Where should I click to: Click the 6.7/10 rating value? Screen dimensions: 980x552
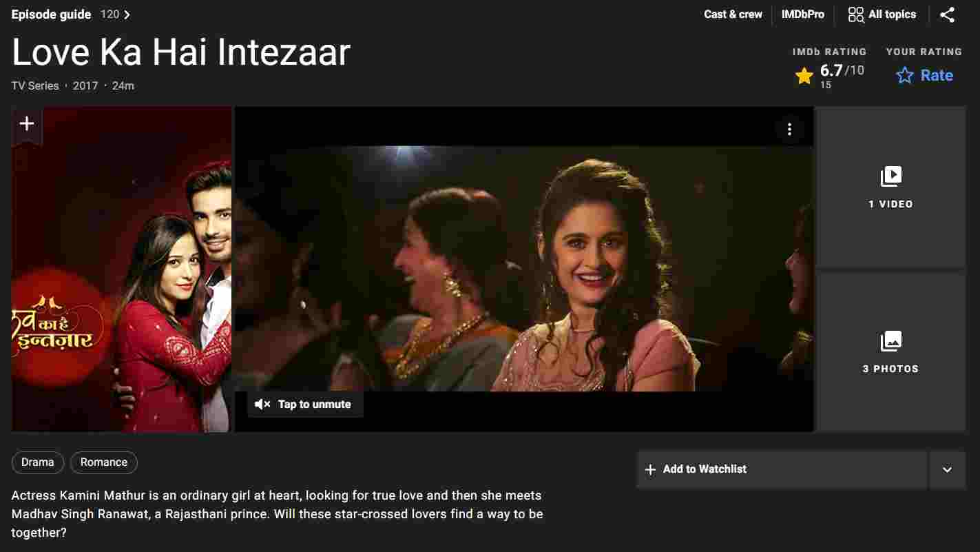point(842,70)
